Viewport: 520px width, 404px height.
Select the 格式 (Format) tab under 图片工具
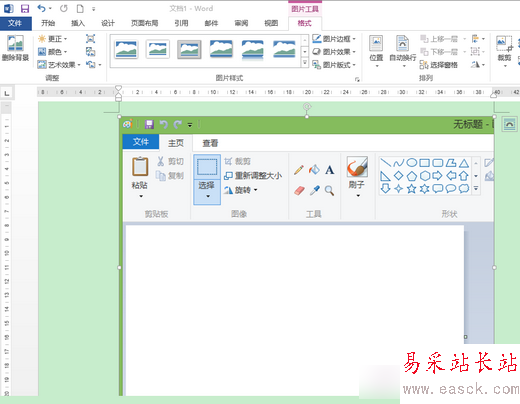pyautogui.click(x=304, y=23)
